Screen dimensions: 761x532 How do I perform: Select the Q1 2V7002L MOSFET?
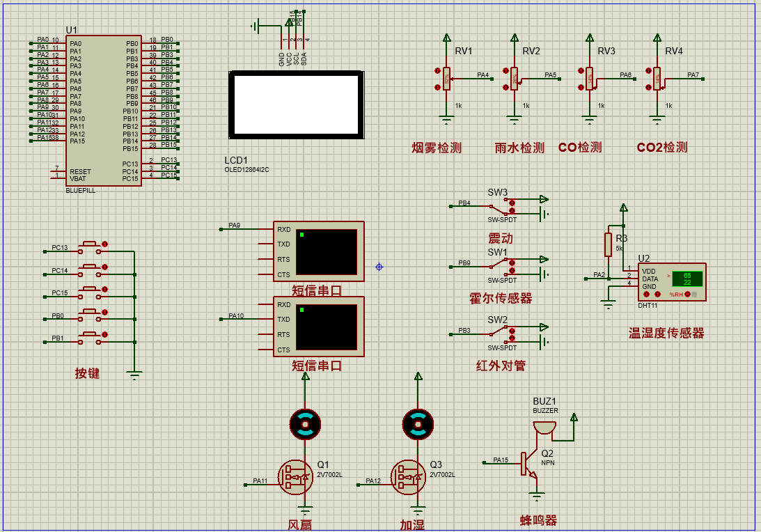pyautogui.click(x=295, y=477)
